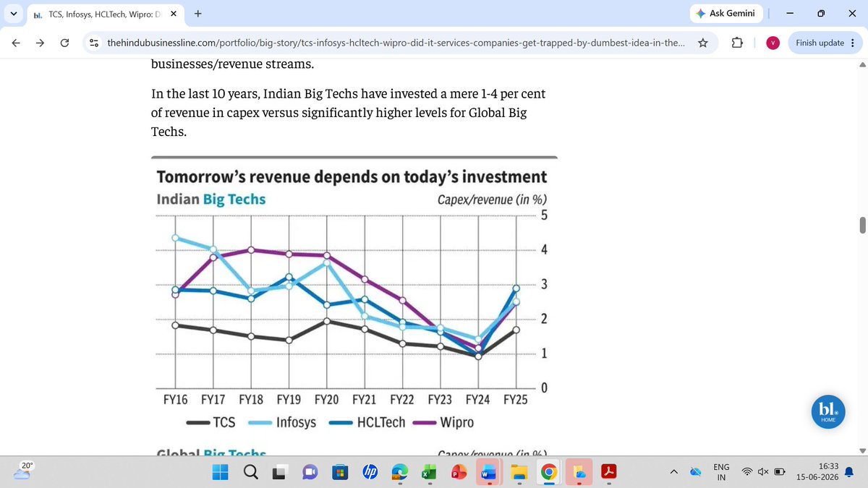Screen dimensions: 868x488
Task: Click the bl. HOME floating button
Action: [828, 411]
